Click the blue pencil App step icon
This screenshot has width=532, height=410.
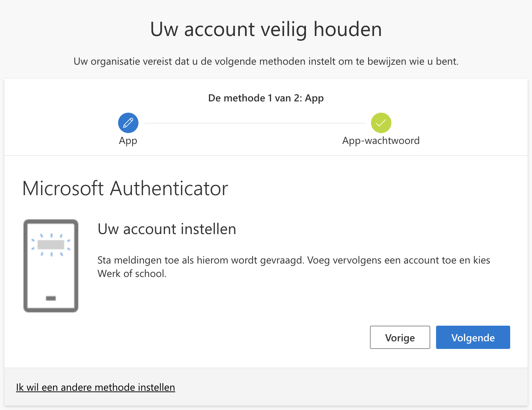point(128,123)
